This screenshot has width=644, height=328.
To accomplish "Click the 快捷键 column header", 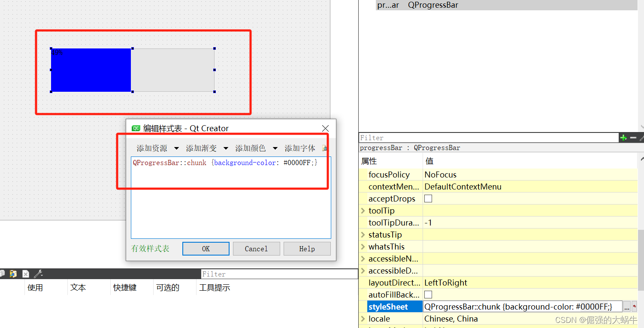I will tap(125, 288).
